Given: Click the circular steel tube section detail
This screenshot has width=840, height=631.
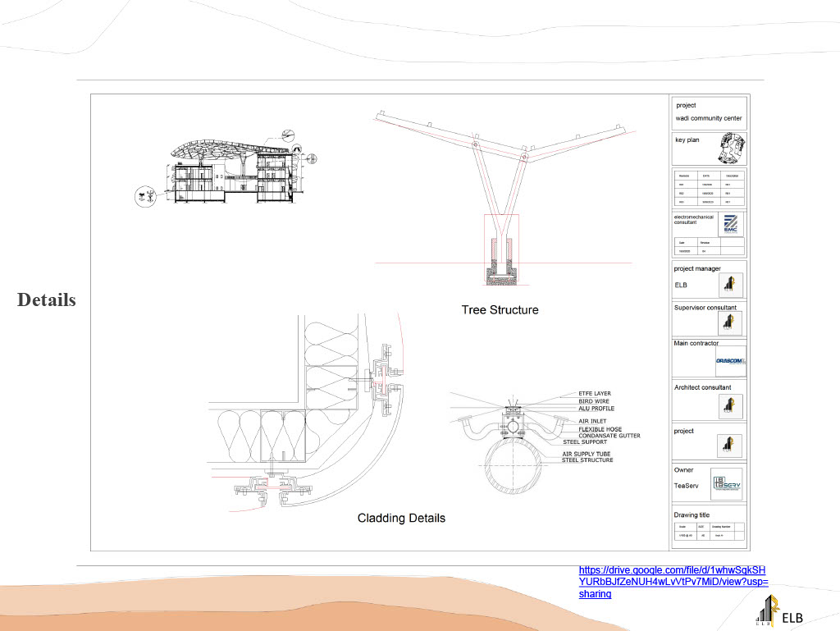Looking at the screenshot, I should 513,478.
